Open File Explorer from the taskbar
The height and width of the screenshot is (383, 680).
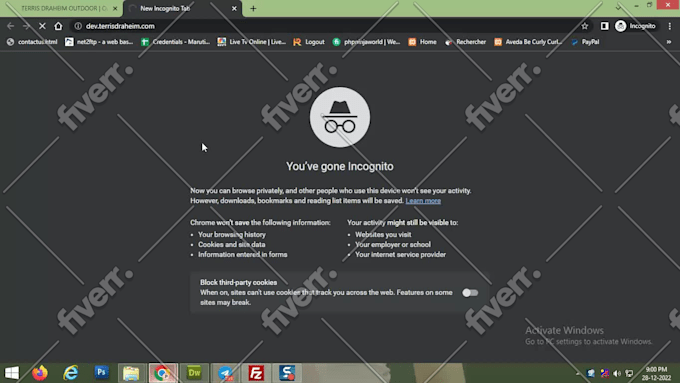[131, 373]
